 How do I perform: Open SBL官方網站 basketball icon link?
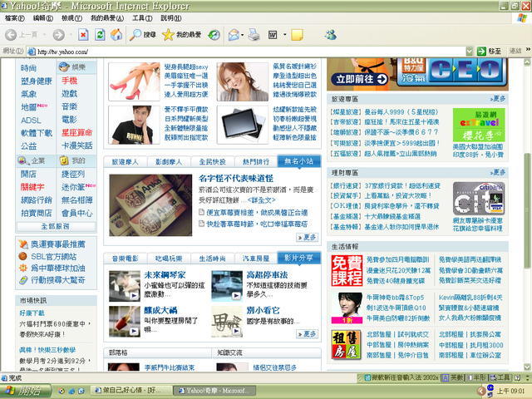tap(22, 256)
